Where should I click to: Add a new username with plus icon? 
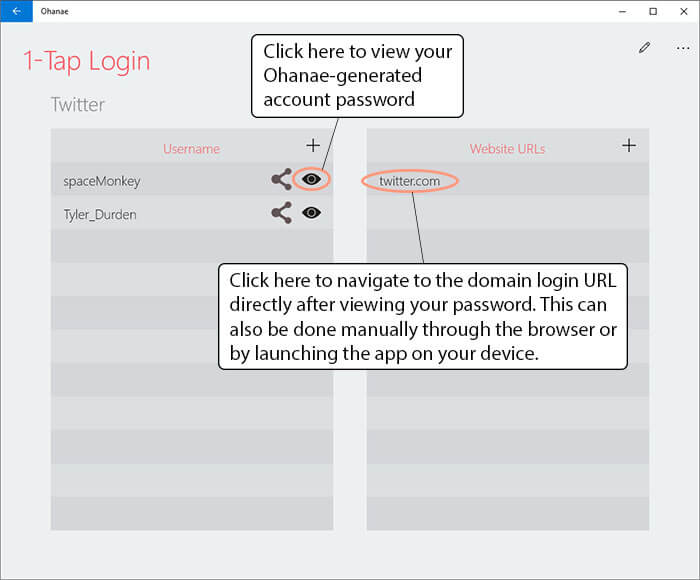pos(313,145)
